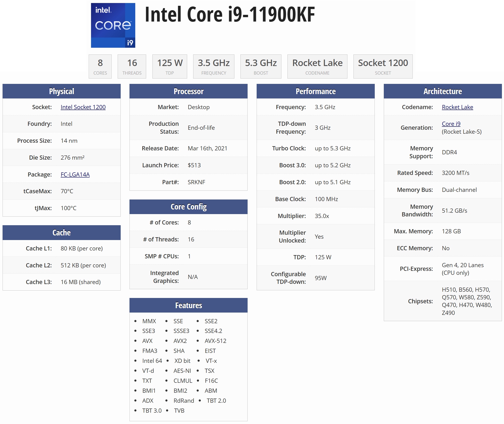Click the Performance section header
The width and height of the screenshot is (504, 424).
click(x=315, y=91)
